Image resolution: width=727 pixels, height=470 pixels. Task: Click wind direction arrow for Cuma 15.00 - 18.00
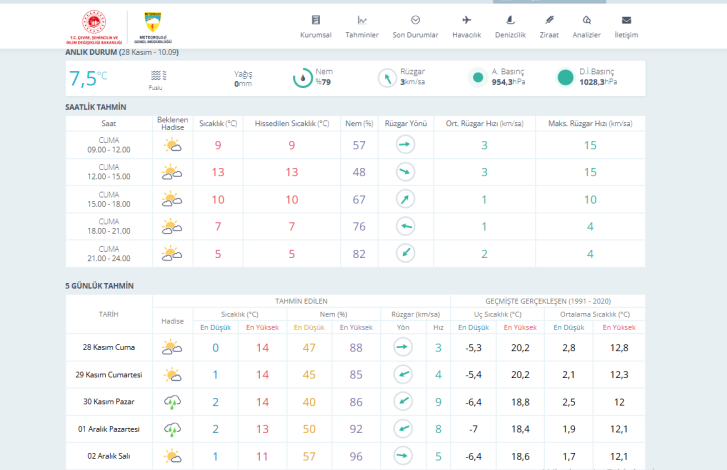(405, 199)
